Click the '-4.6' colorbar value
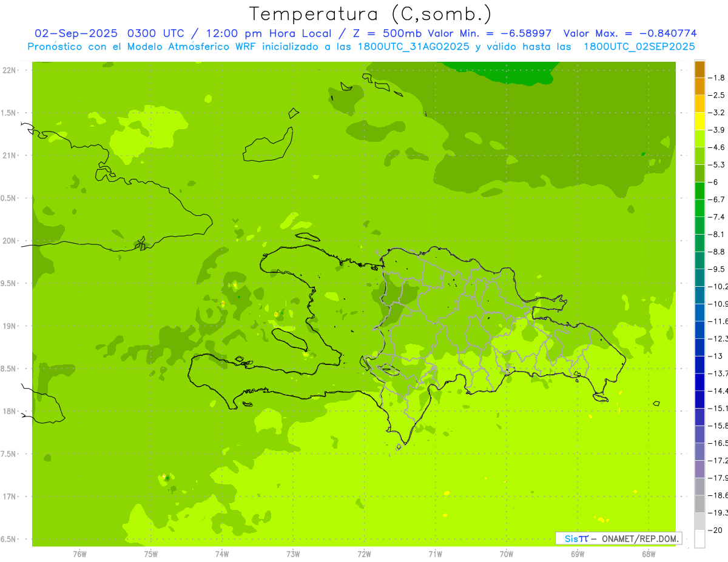 pos(716,147)
